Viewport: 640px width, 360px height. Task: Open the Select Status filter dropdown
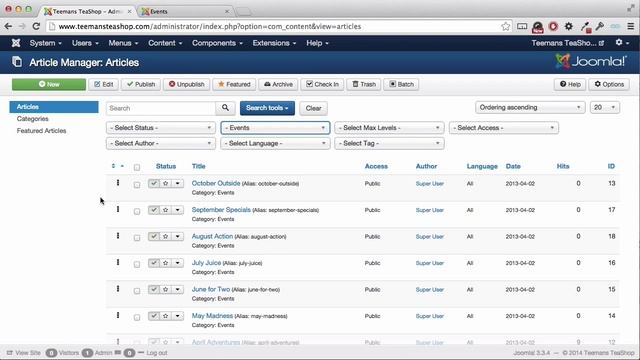point(161,128)
